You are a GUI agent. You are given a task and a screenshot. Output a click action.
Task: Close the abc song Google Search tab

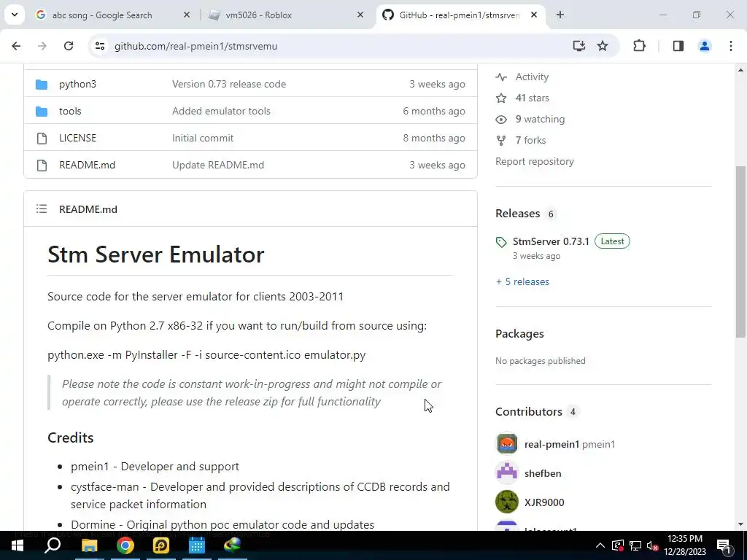(187, 15)
